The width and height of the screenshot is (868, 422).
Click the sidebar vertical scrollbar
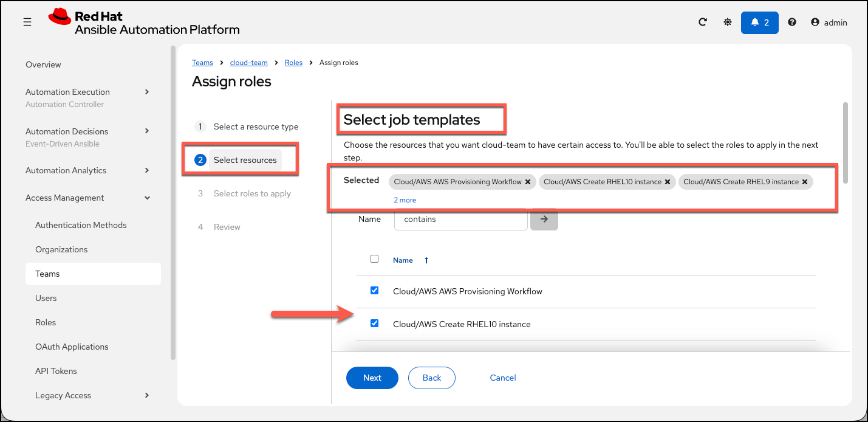[173, 202]
